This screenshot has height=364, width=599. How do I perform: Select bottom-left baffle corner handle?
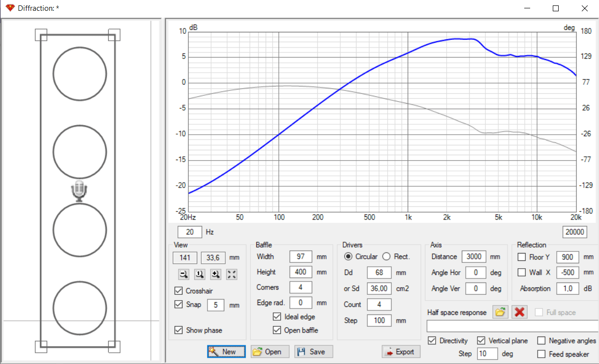tap(41, 347)
